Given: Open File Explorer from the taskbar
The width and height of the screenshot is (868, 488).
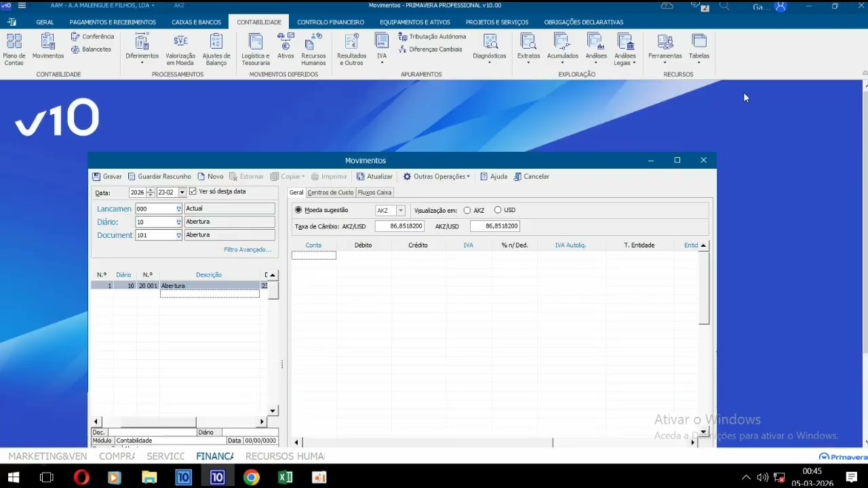Looking at the screenshot, I should (149, 477).
